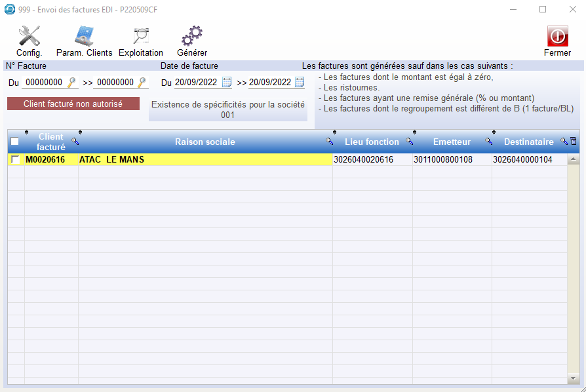Open calendar for end invoice date
Image resolution: width=586 pixels, height=392 pixels.
(x=300, y=83)
